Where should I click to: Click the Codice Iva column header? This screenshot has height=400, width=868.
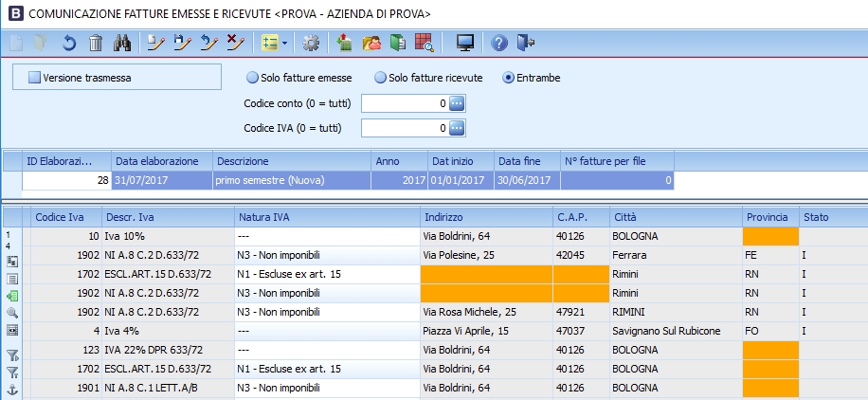(66, 217)
